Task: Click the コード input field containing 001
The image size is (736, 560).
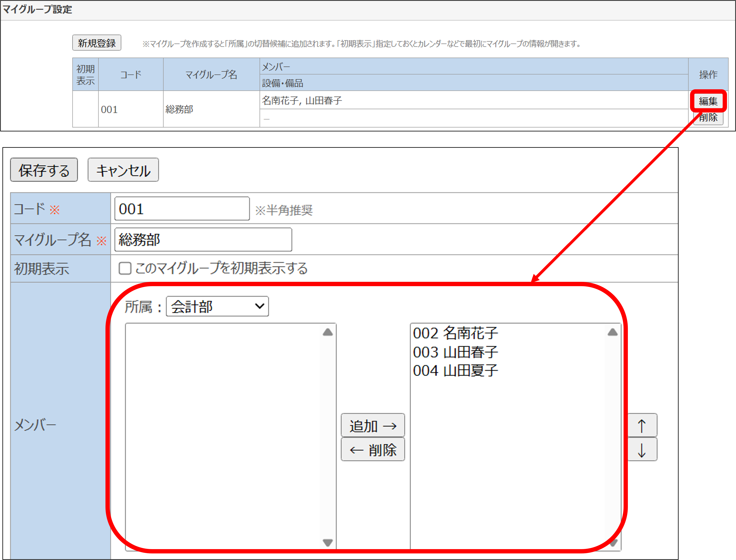Action: point(182,209)
